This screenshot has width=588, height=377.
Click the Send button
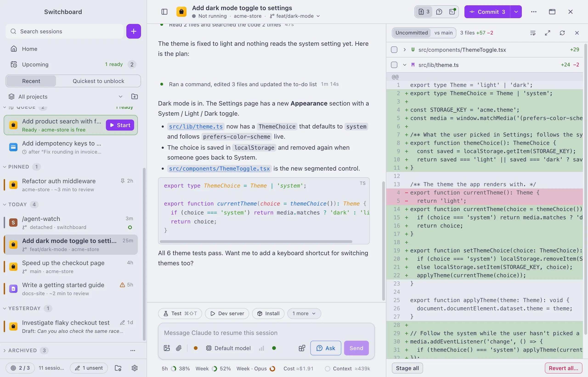(356, 348)
